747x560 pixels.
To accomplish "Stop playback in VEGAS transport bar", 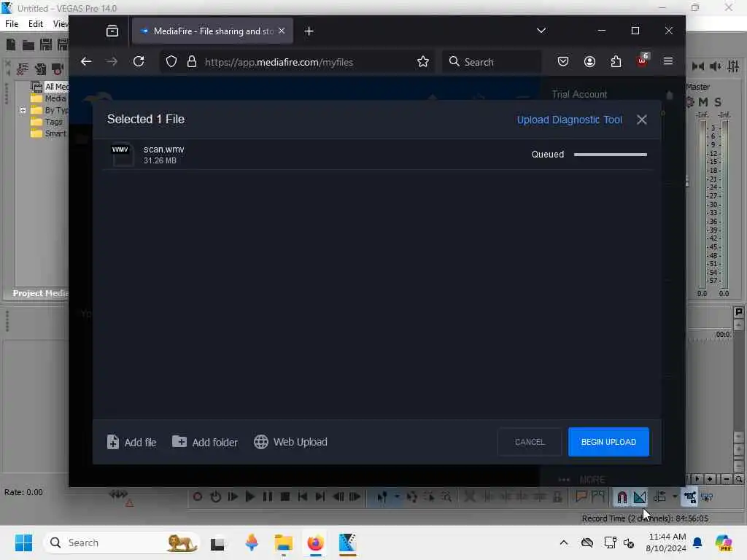I will [285, 497].
